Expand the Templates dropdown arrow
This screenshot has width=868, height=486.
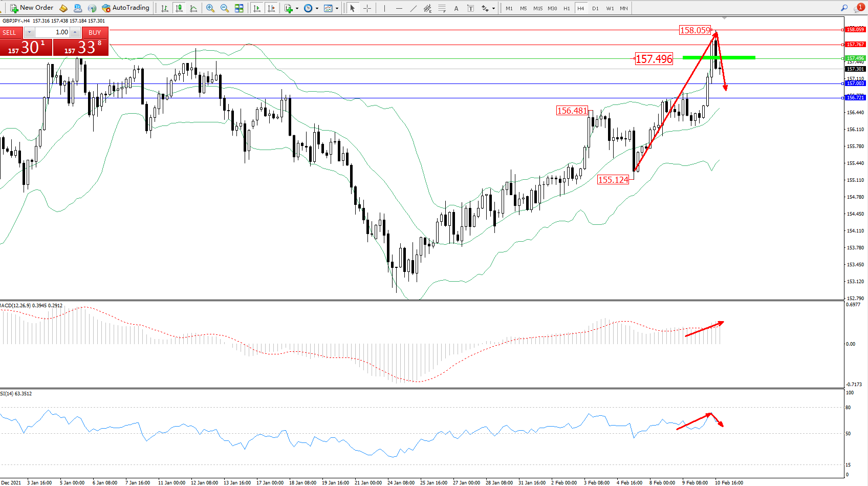point(337,8)
